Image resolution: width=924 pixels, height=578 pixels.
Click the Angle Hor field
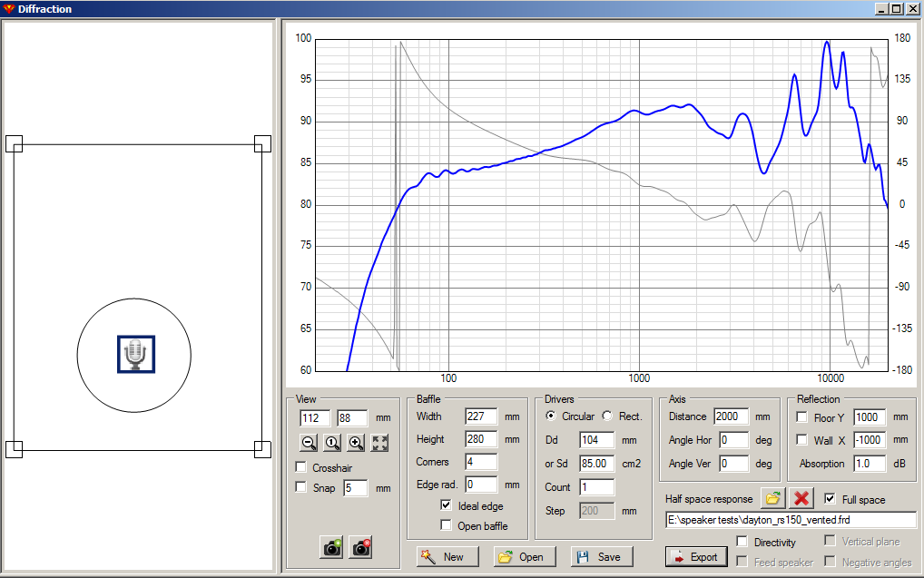pyautogui.click(x=733, y=440)
